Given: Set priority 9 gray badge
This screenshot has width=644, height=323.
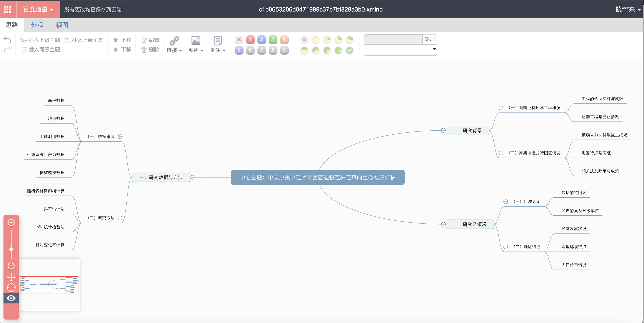Looking at the screenshot, I should 284,50.
